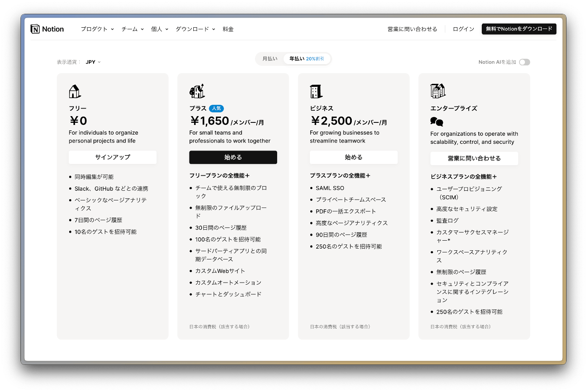The width and height of the screenshot is (587, 392).
Task: Click 90日間のページ履歴 item
Action: pyautogui.click(x=341, y=235)
